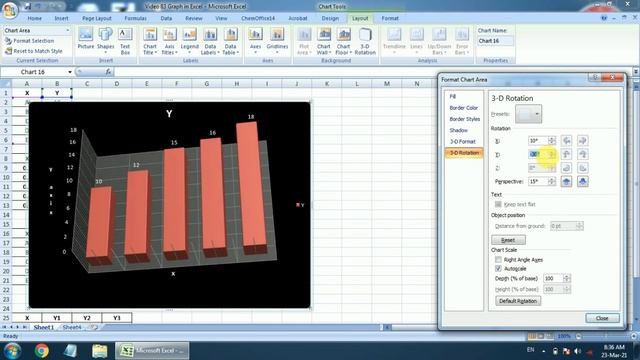Toggle the Autoscale checkbox

(x=498, y=269)
